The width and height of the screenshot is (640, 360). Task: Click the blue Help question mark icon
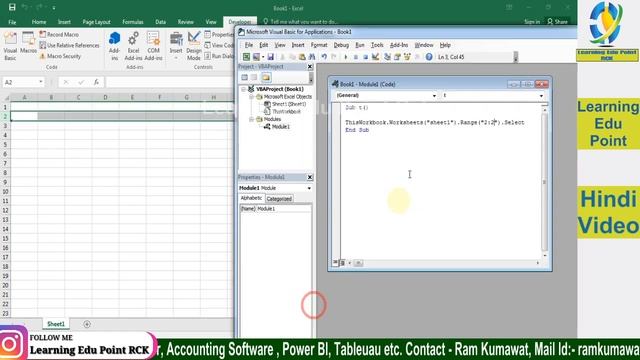(x=429, y=57)
